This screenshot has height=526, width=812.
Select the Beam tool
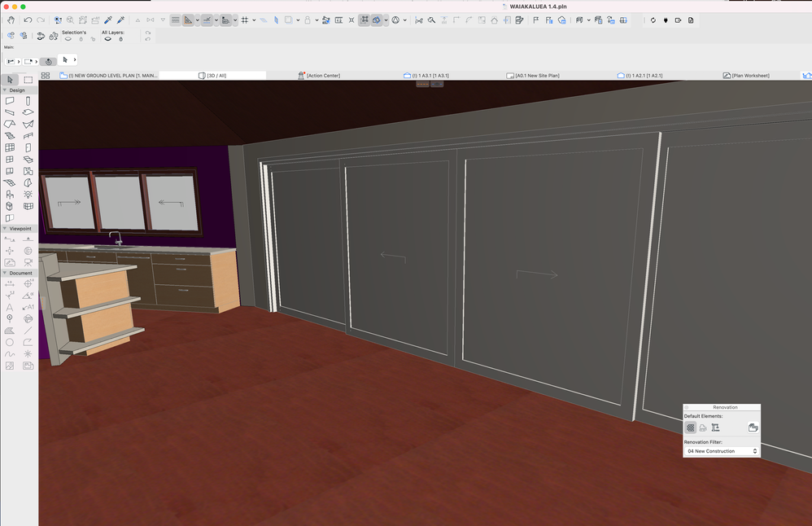coord(10,112)
